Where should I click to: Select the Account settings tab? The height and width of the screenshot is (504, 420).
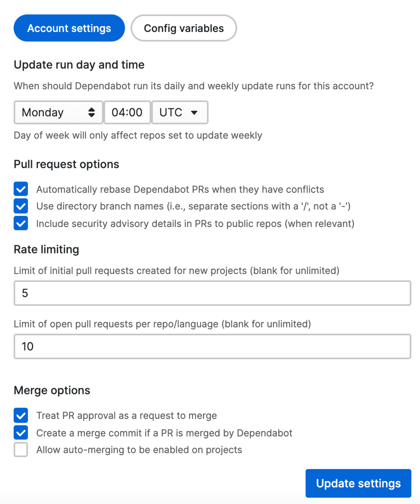tap(69, 28)
